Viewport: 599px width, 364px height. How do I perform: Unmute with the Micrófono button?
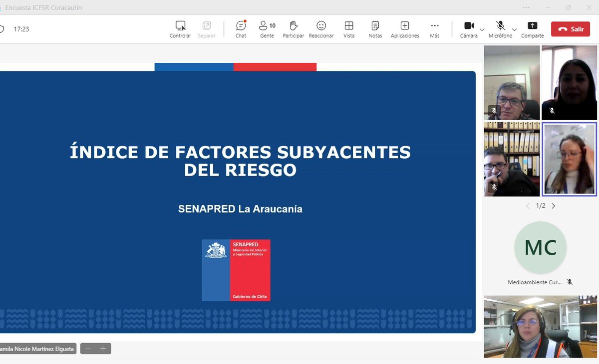(x=500, y=29)
